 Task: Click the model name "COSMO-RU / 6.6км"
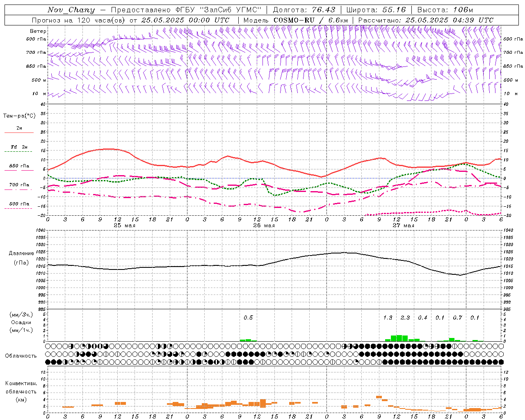pos(310,20)
